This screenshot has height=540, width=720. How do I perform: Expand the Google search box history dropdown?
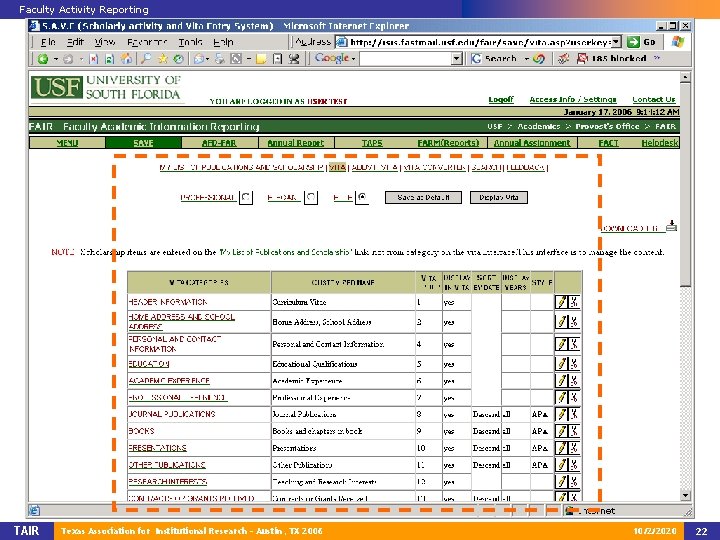456,59
